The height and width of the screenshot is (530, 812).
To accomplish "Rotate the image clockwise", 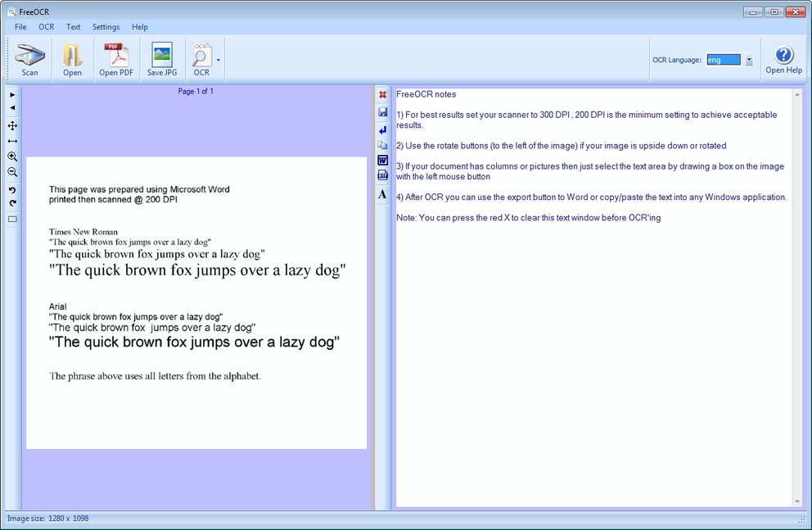I will pos(12,203).
